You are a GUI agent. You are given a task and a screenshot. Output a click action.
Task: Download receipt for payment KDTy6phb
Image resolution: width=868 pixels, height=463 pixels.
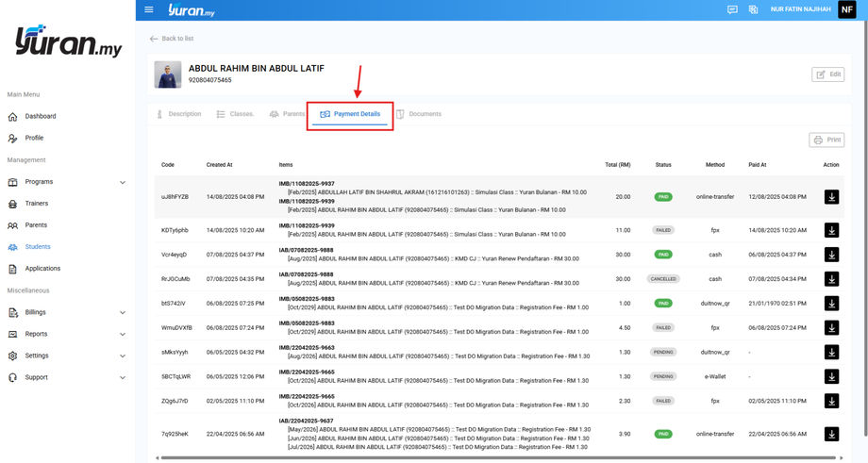click(831, 230)
